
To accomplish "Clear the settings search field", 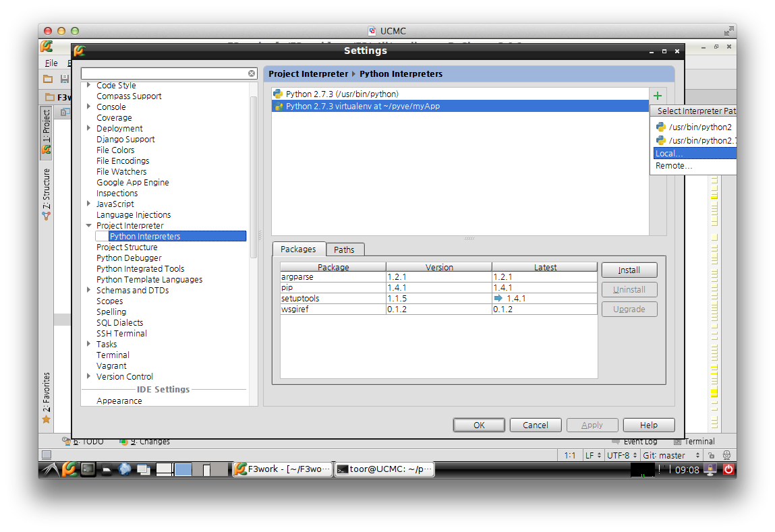I will coord(252,73).
